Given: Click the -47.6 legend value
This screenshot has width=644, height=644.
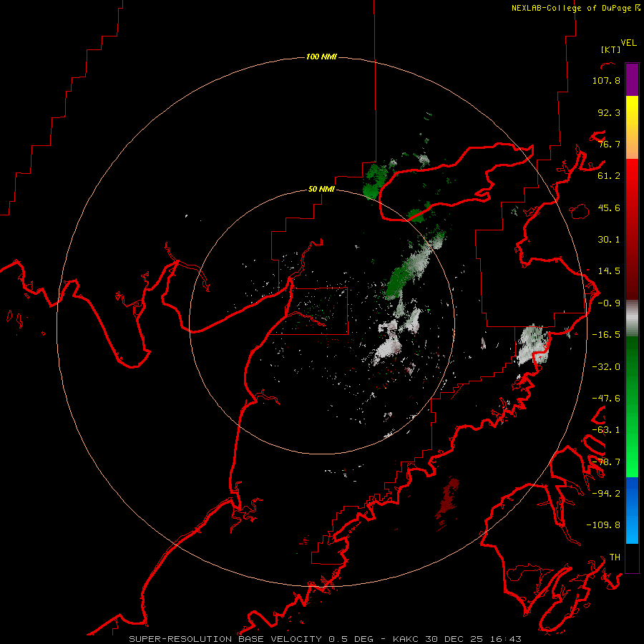Looking at the screenshot, I should [606, 399].
